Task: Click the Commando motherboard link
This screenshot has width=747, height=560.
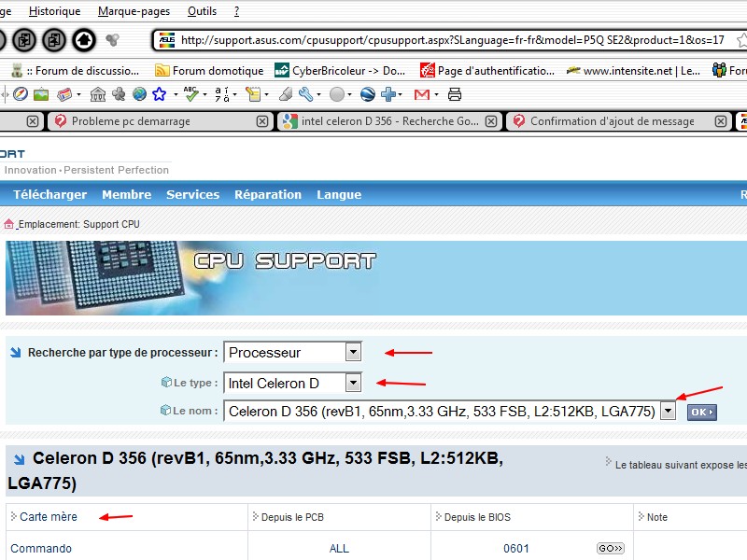Action: [41, 549]
